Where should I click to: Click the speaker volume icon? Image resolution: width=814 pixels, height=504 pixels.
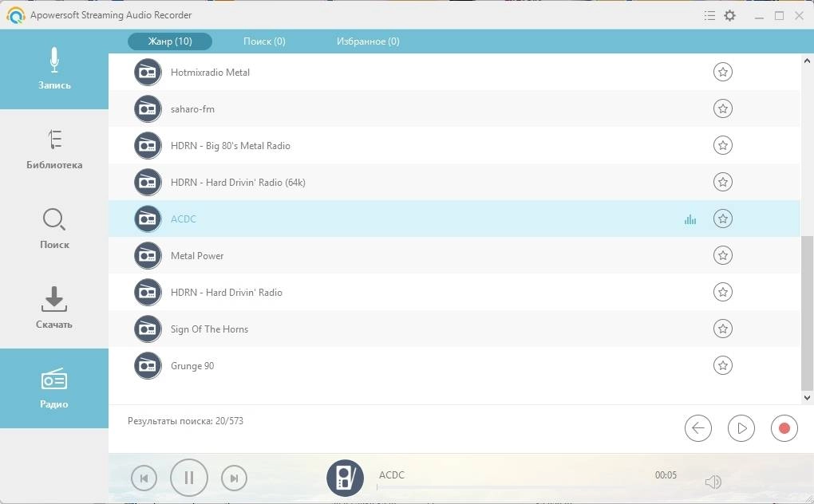click(x=713, y=482)
